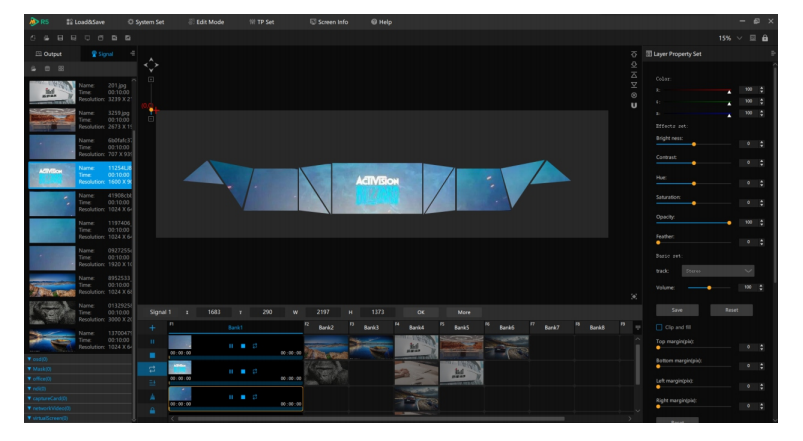Select the Bank2 tab
The width and height of the screenshot is (803, 441).
click(326, 327)
